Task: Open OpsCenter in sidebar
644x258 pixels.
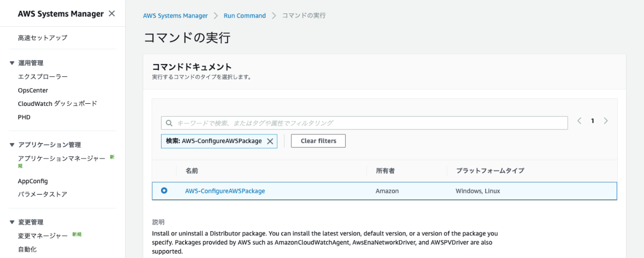Action: pos(33,90)
